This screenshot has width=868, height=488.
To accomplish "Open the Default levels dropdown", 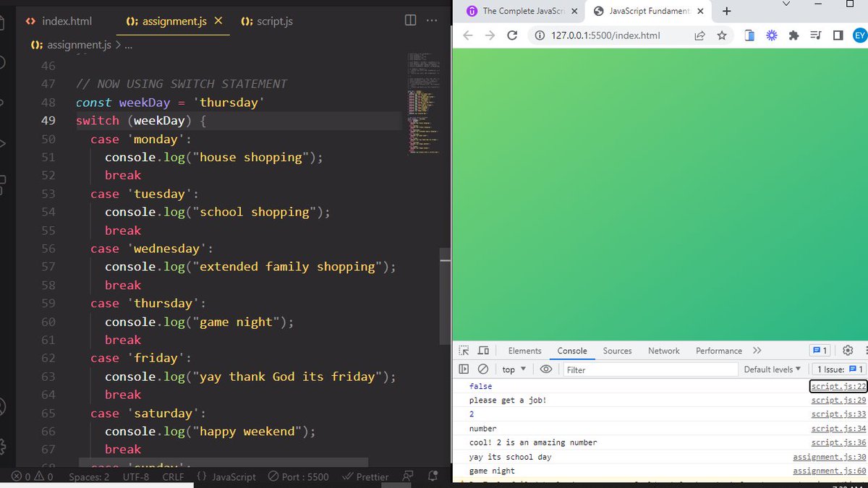I will click(773, 369).
